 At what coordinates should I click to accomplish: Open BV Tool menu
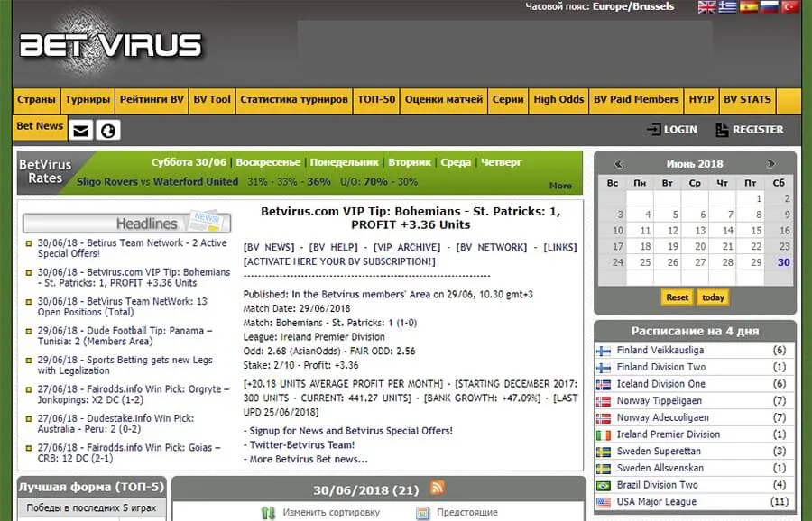coord(212,100)
